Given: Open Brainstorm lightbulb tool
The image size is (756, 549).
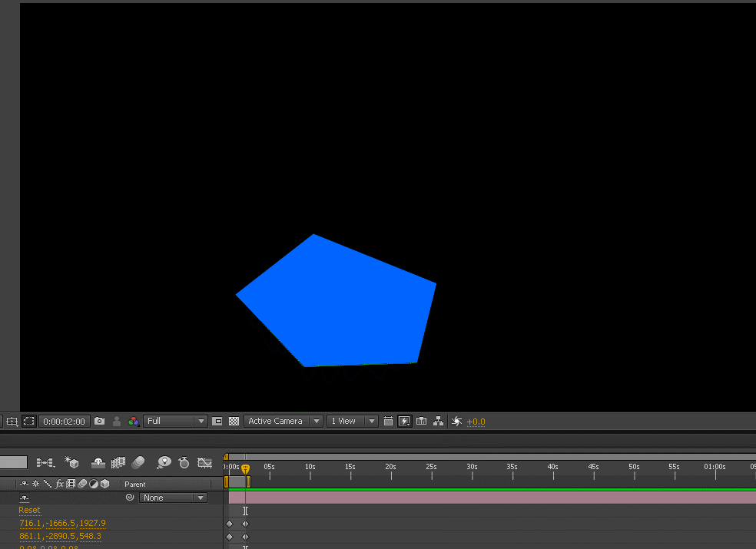Looking at the screenshot, I should [164, 463].
